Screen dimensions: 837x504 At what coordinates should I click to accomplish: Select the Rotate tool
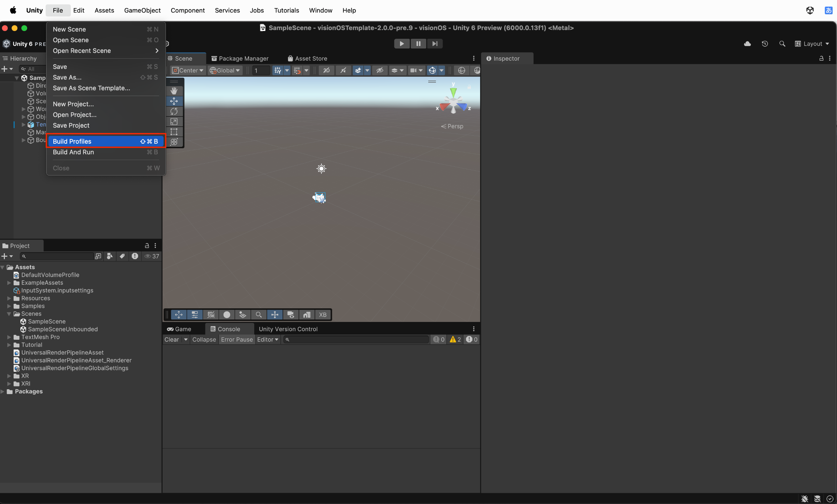(x=174, y=111)
